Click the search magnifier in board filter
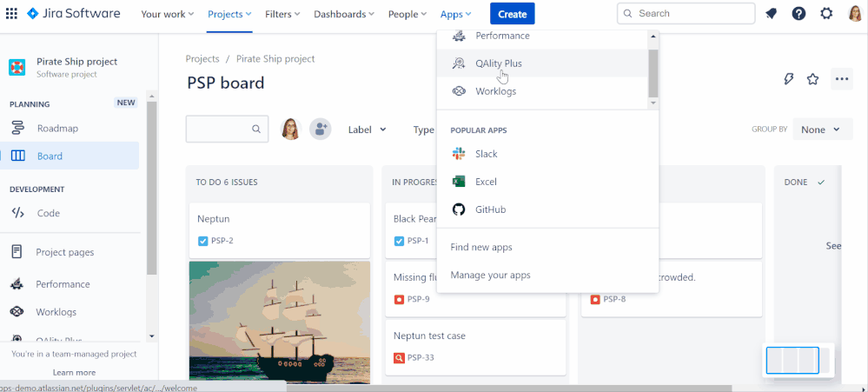The image size is (868, 392). [256, 129]
